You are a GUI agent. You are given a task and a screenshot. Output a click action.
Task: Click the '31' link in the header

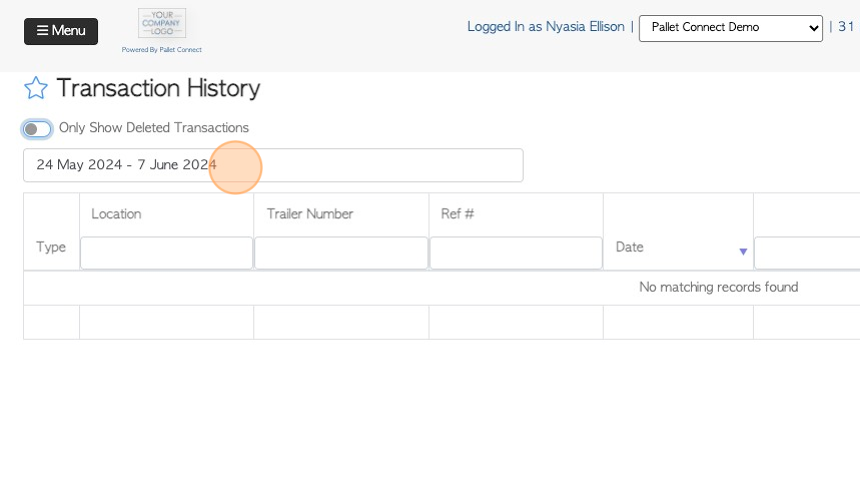pos(846,27)
